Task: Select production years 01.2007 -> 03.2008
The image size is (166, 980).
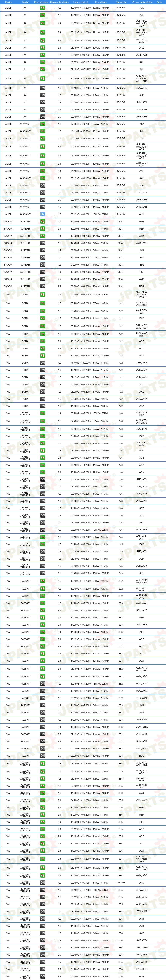Action: tap(81, 265)
